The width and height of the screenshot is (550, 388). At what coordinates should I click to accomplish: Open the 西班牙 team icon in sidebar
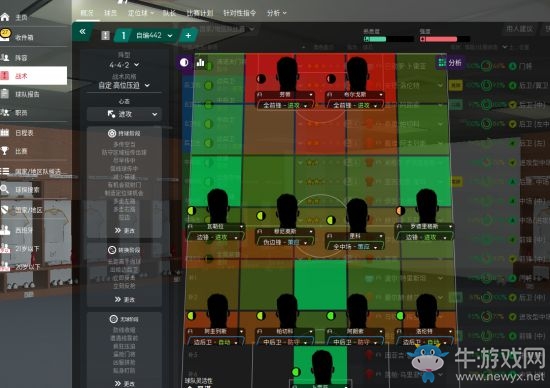click(5, 230)
